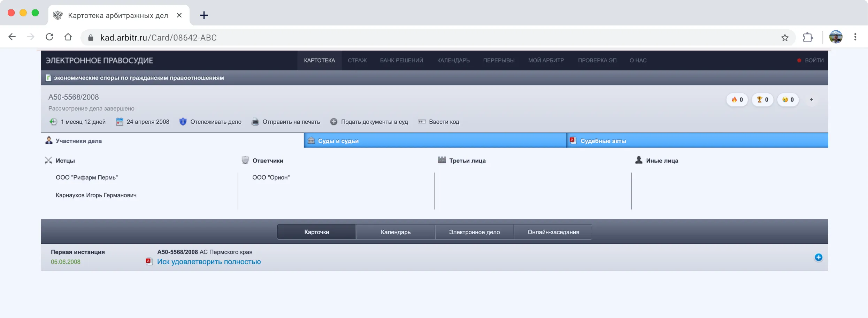The height and width of the screenshot is (318, 868).
Task: Click the scales icon beside Истцы heading
Action: 48,160
